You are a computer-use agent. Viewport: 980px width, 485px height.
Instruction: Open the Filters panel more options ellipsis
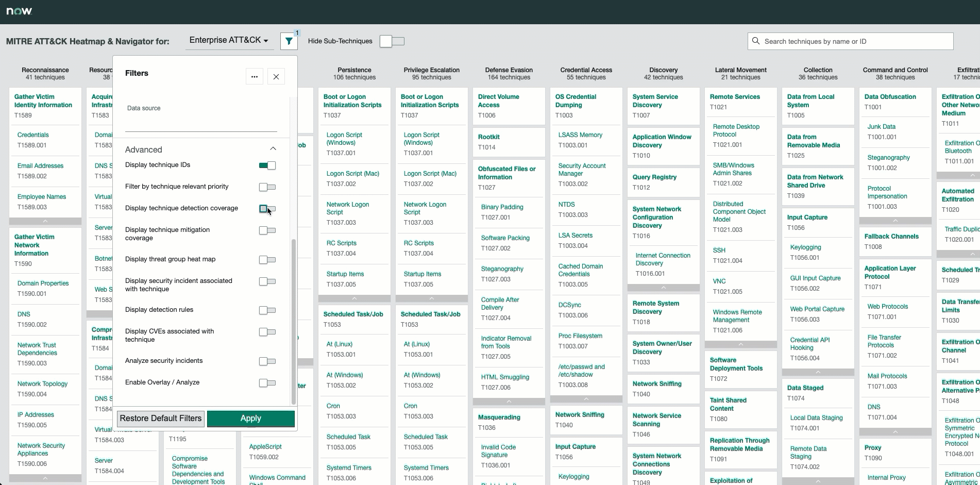pyautogui.click(x=255, y=77)
